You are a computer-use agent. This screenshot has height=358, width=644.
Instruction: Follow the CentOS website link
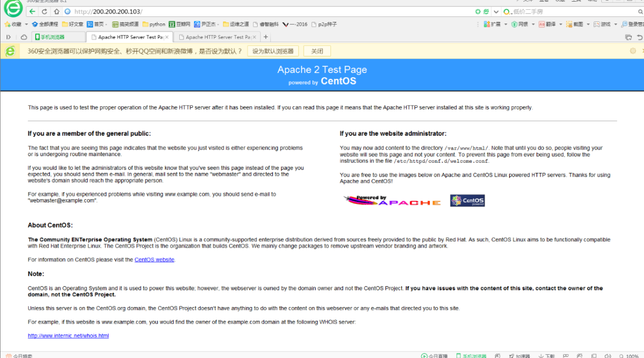pos(155,259)
